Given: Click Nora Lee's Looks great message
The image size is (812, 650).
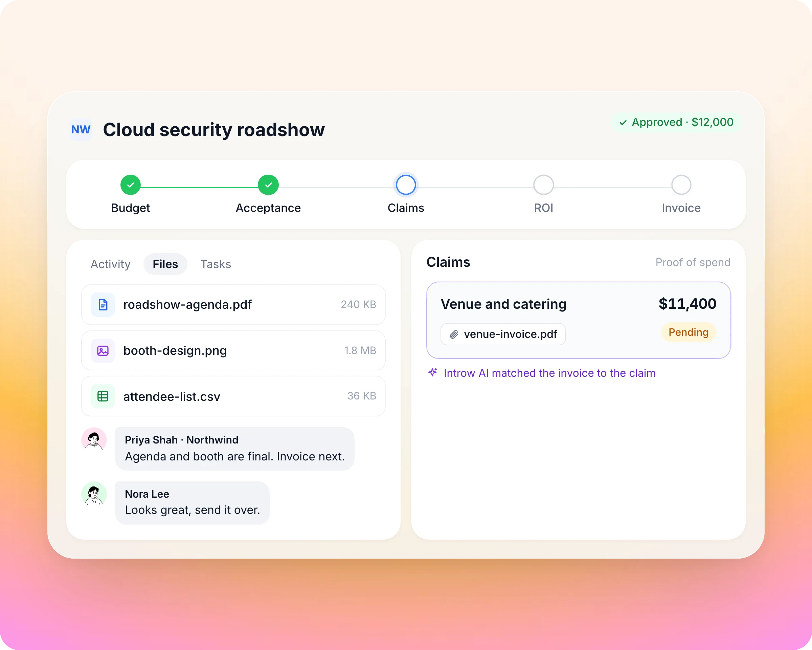Looking at the screenshot, I should pyautogui.click(x=193, y=503).
